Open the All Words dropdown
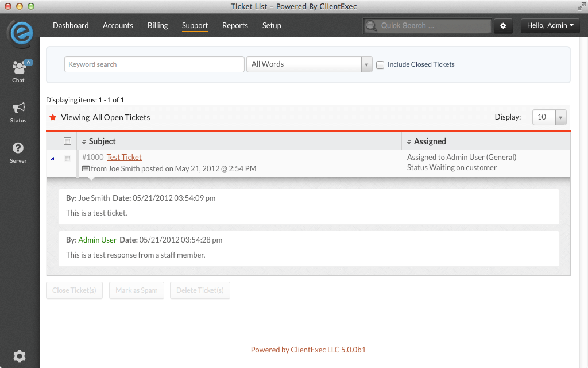 tap(309, 64)
